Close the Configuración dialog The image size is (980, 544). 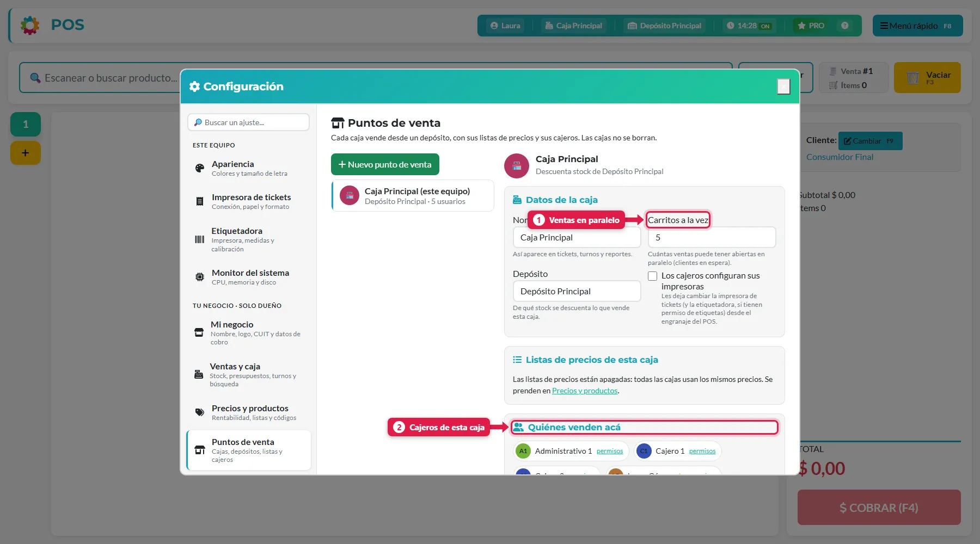point(783,86)
